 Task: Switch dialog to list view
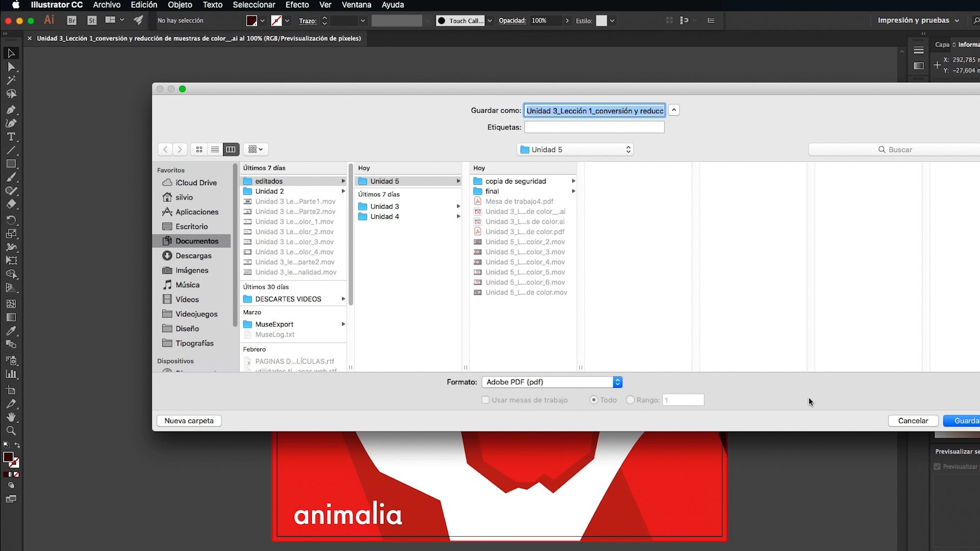pyautogui.click(x=215, y=149)
